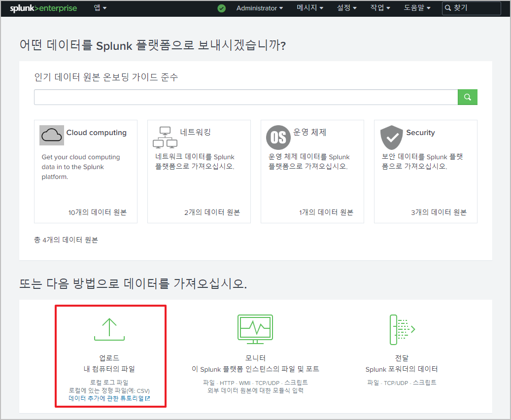Click '인기 데이터 원본 온보딩 가이드 준수' heading
511x420 pixels.
[106, 77]
